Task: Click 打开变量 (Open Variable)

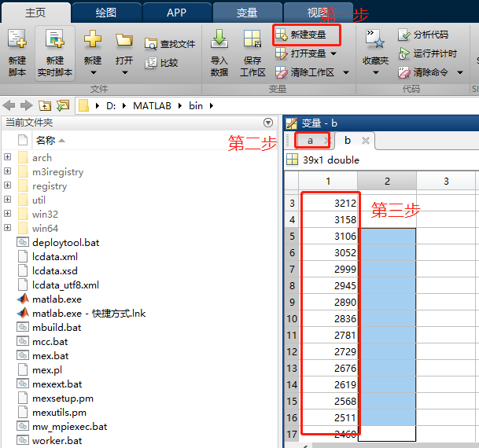Action: (300, 53)
